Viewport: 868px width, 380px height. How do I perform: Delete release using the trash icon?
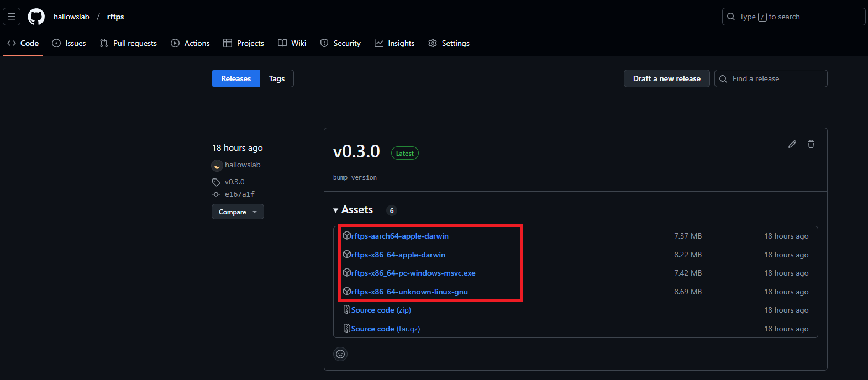pos(811,144)
